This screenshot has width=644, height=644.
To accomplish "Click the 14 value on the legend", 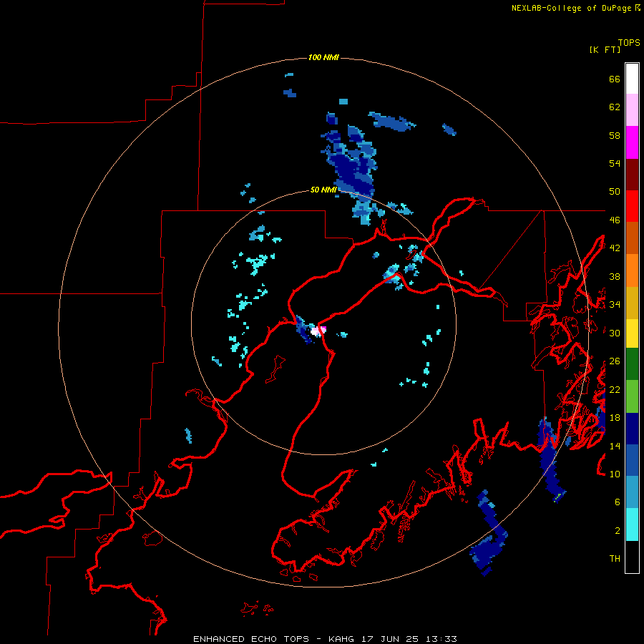I will pos(615,446).
